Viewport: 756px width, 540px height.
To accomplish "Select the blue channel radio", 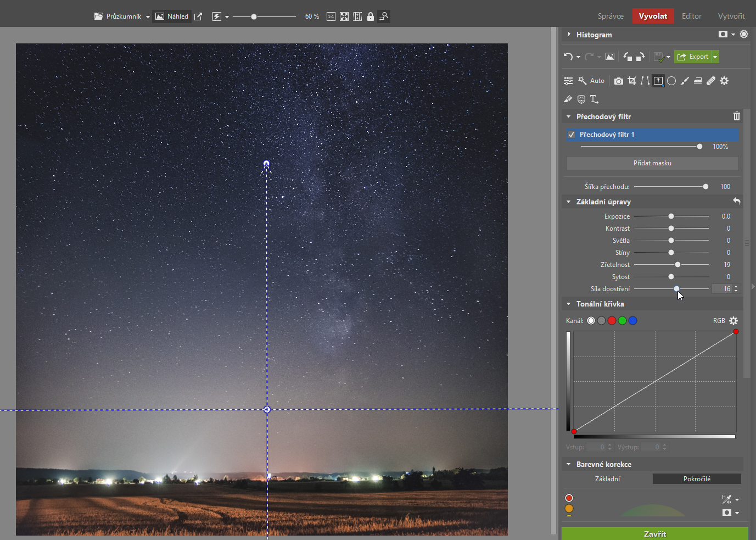I will [632, 321].
